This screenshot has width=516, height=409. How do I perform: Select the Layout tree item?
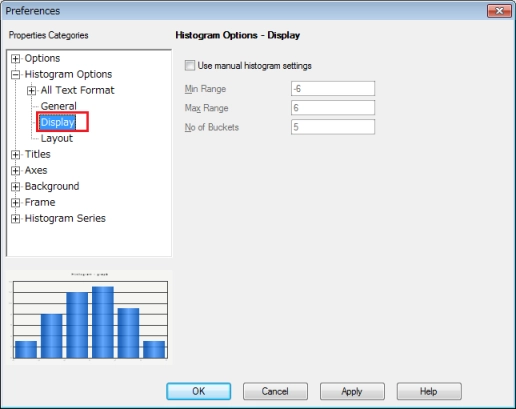[x=57, y=138]
